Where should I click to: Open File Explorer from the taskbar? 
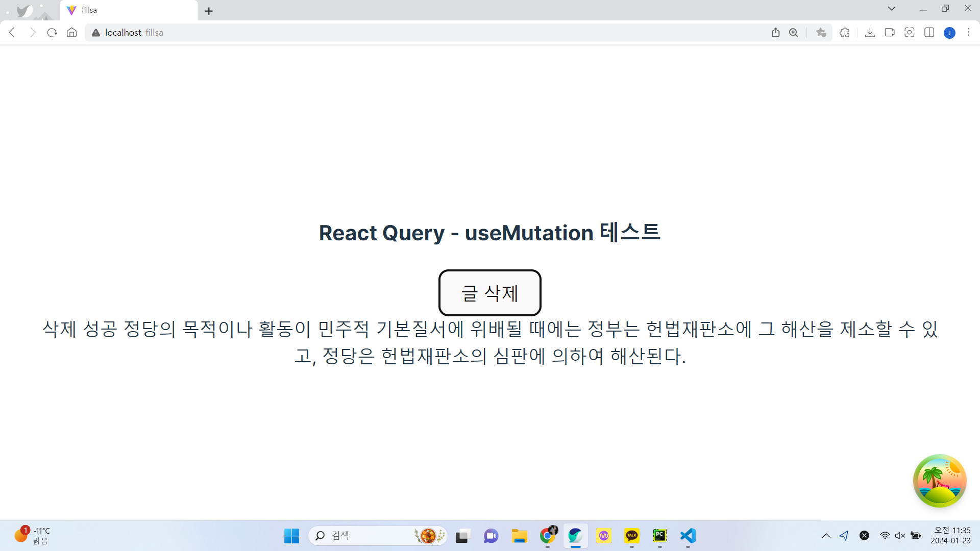(x=520, y=536)
